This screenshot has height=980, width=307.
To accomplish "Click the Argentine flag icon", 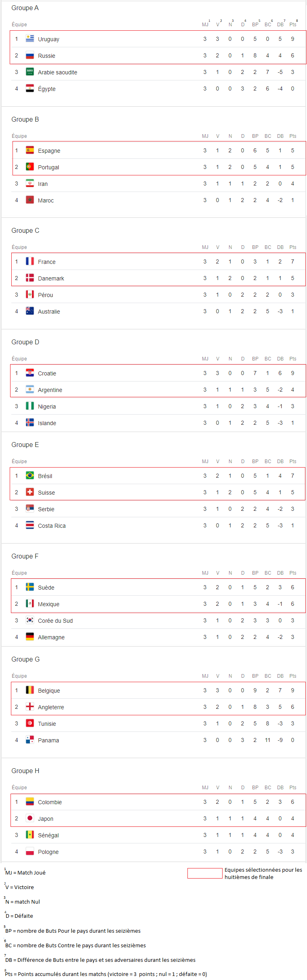I will tap(30, 390).
